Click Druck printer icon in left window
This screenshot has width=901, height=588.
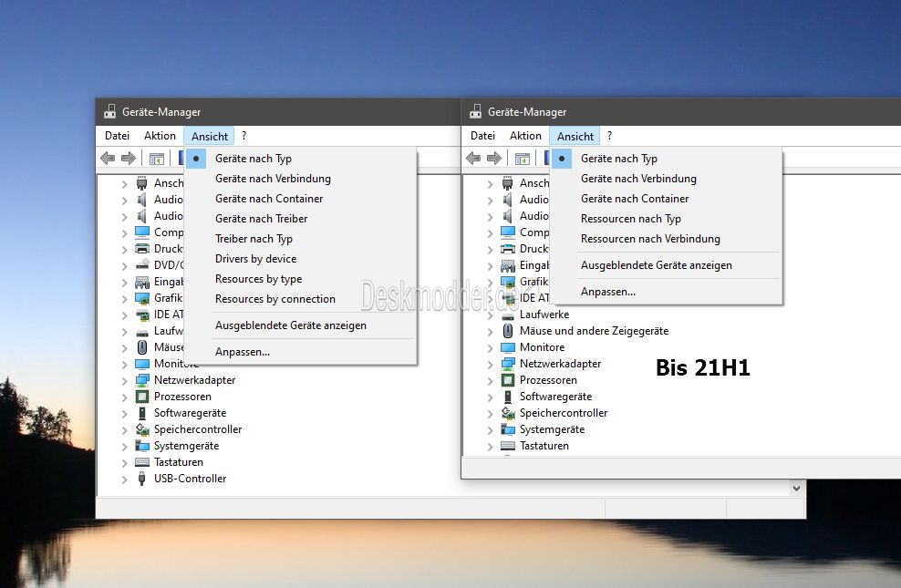[142, 249]
